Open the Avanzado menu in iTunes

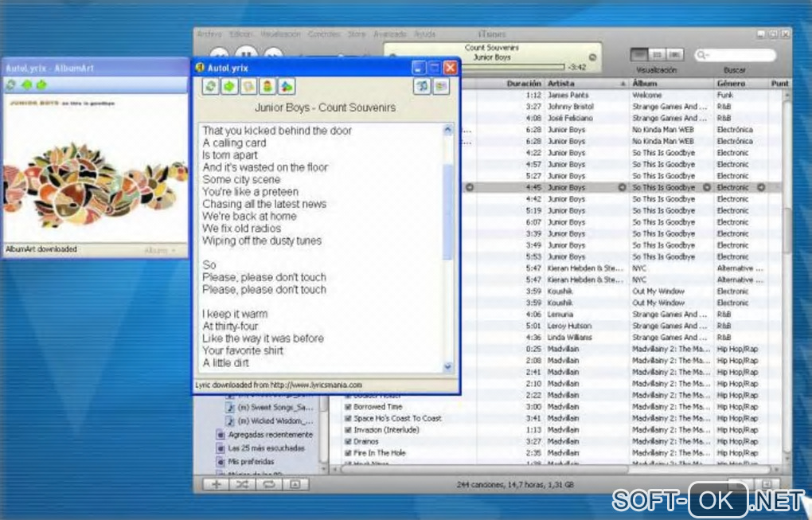click(390, 34)
